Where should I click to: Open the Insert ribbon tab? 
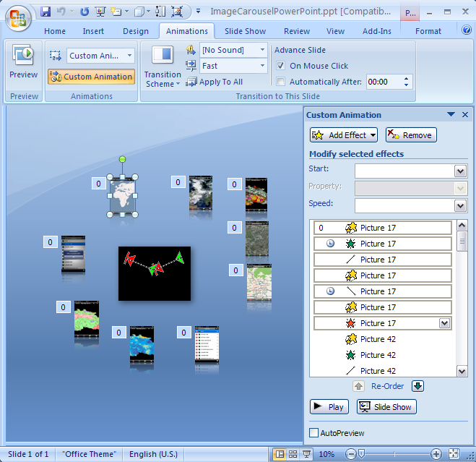tap(93, 31)
